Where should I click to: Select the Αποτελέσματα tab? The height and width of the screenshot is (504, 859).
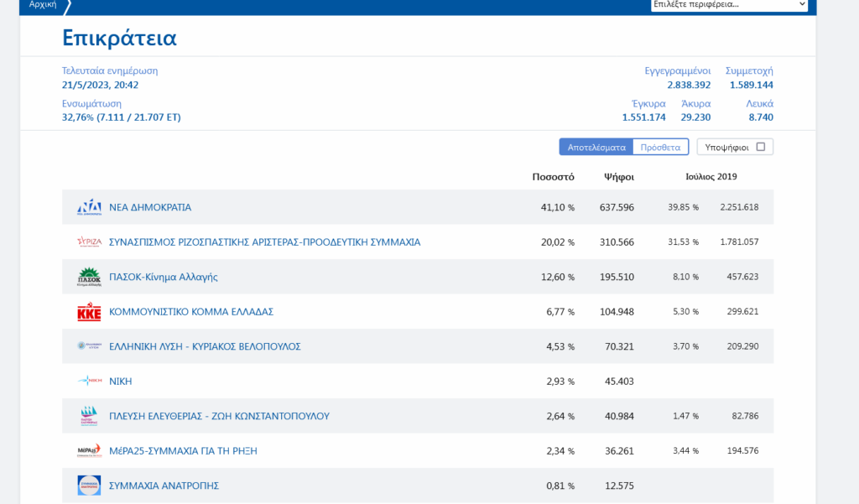(596, 147)
